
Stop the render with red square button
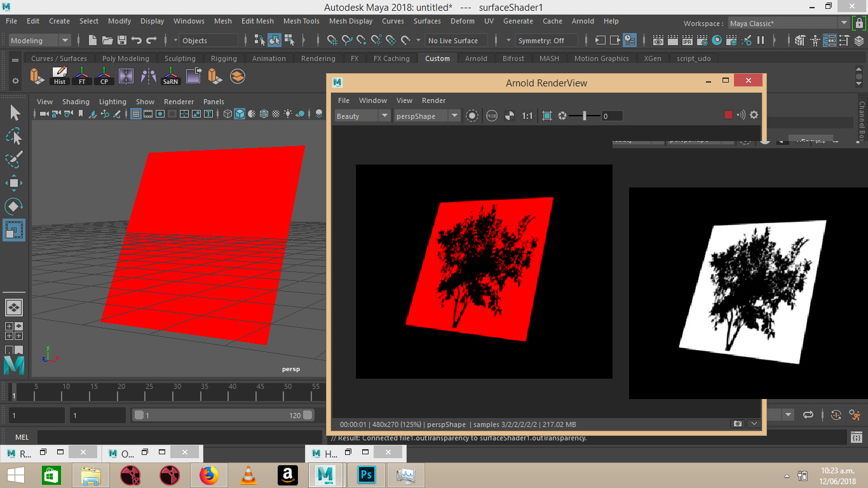pos(728,115)
